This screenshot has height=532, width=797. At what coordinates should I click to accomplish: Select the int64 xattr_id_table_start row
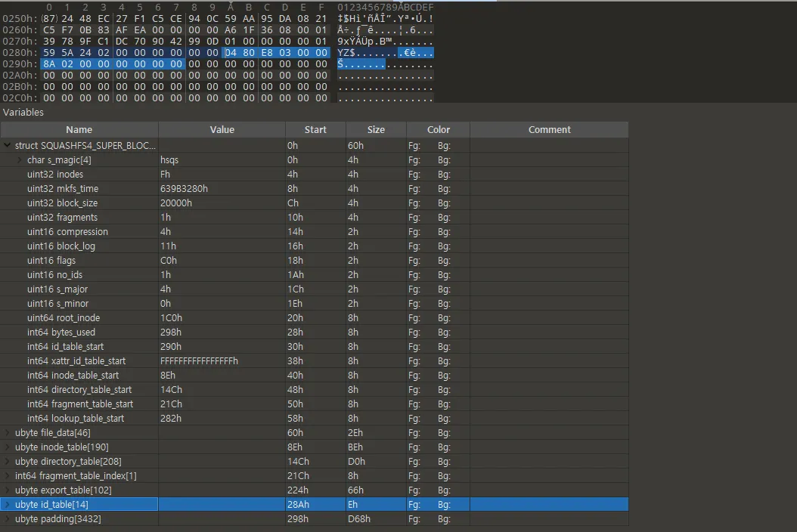click(76, 361)
